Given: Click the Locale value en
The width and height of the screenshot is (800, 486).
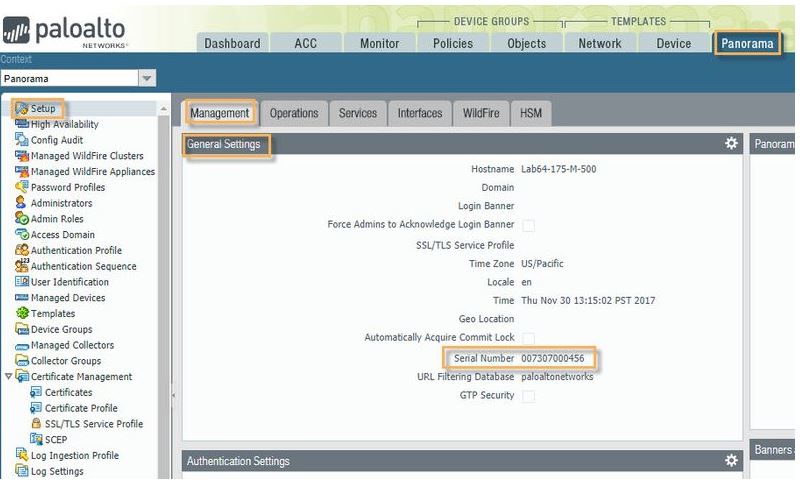Looking at the screenshot, I should [x=526, y=282].
